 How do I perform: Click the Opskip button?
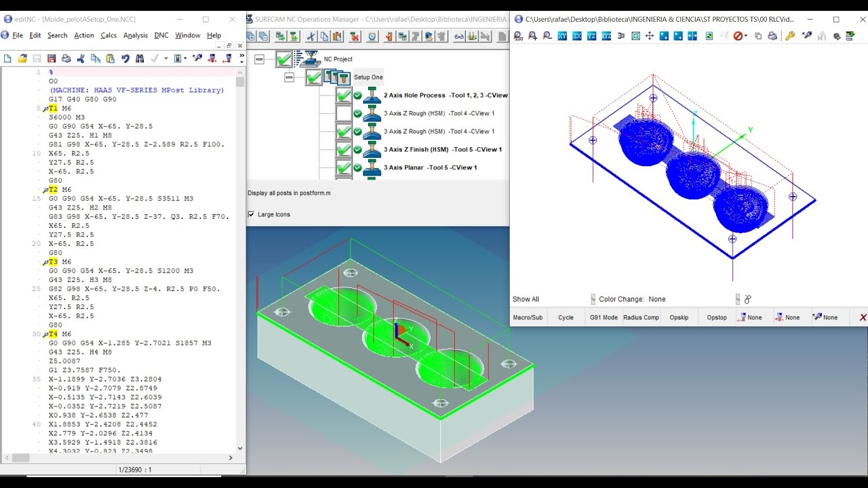click(679, 317)
